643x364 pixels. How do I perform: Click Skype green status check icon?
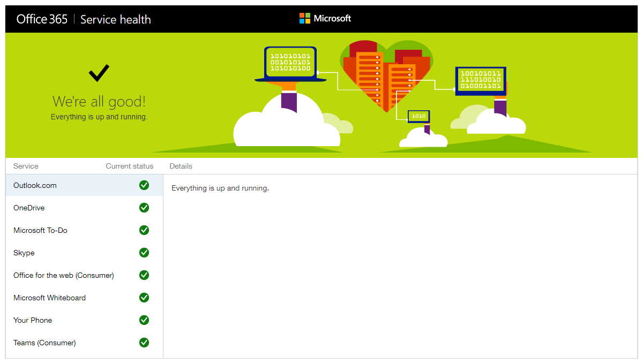point(144,253)
